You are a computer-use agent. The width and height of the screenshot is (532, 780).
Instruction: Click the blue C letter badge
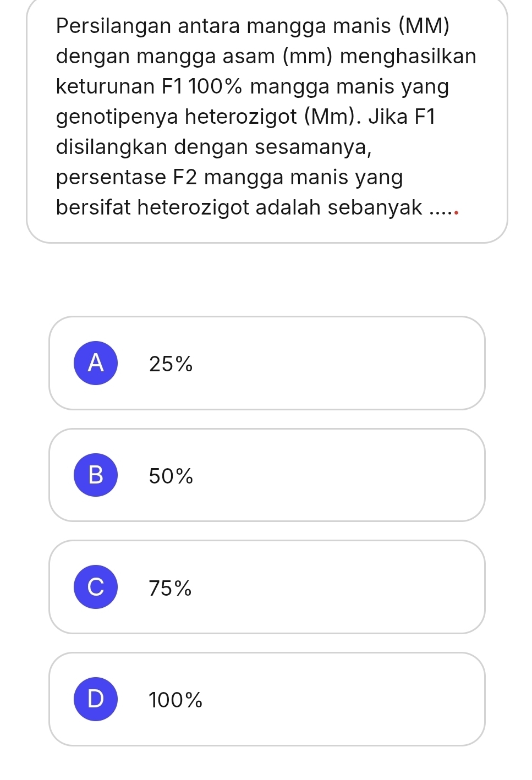[x=96, y=587]
